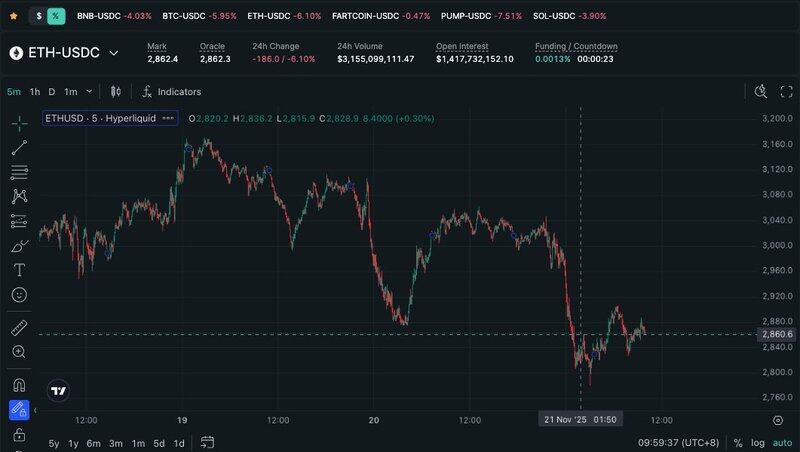Open the Indicators panel
The height and width of the screenshot is (452, 800).
click(x=171, y=91)
